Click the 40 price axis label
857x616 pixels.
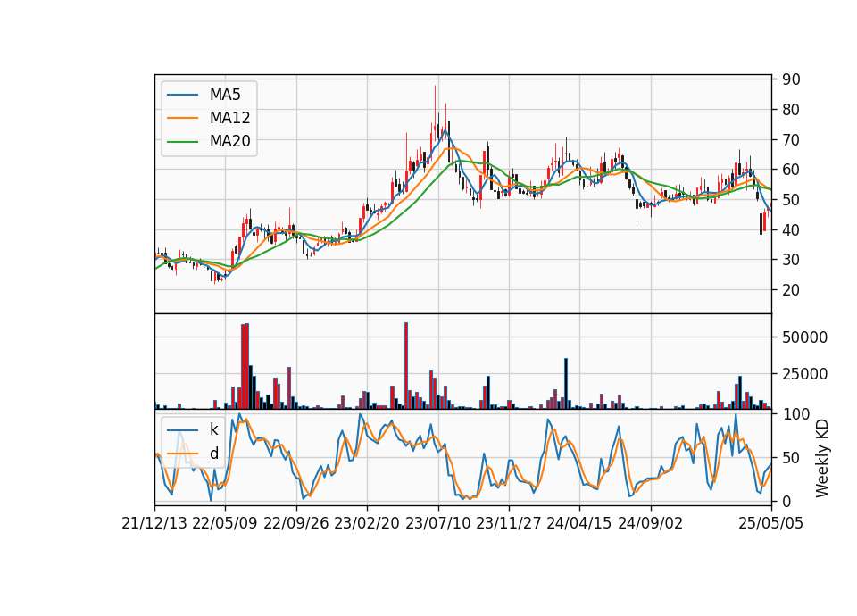tap(791, 230)
